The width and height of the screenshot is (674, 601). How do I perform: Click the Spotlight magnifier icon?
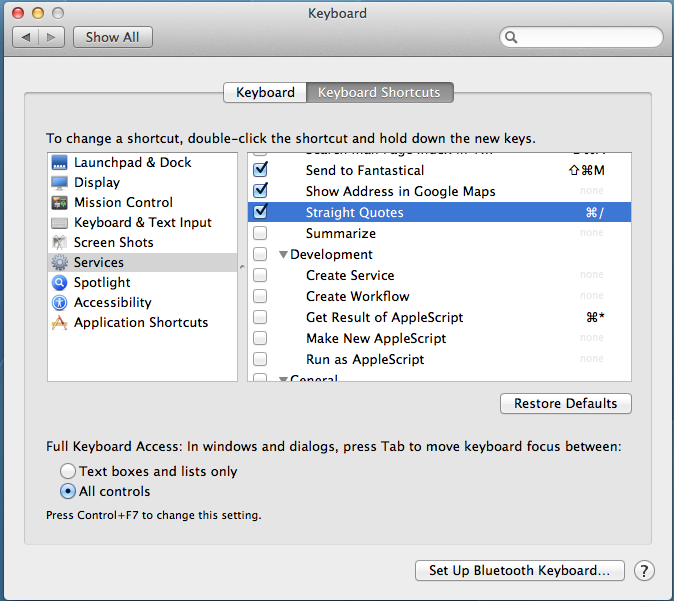(59, 283)
